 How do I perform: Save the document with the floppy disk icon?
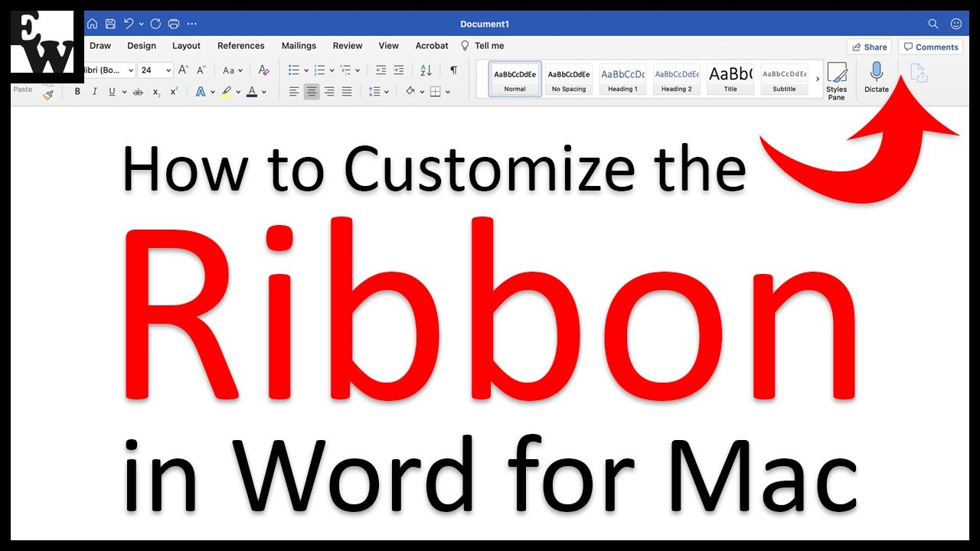point(110,24)
